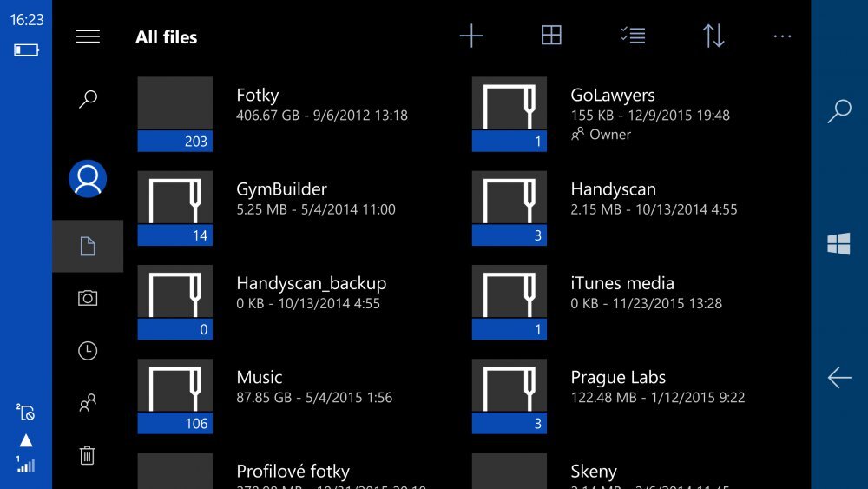Screen dimensions: 868x489
Task: Open the hamburger menu
Action: [x=88, y=36]
